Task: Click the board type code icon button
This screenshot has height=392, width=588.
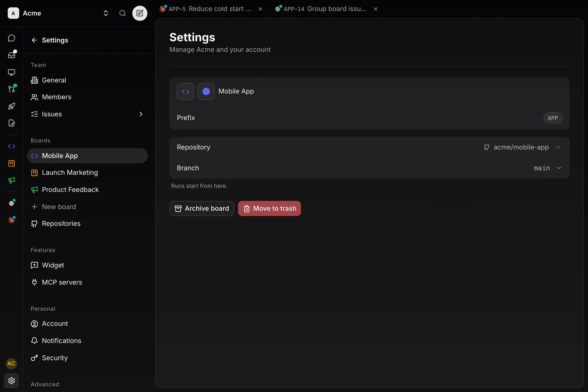Action: click(185, 91)
